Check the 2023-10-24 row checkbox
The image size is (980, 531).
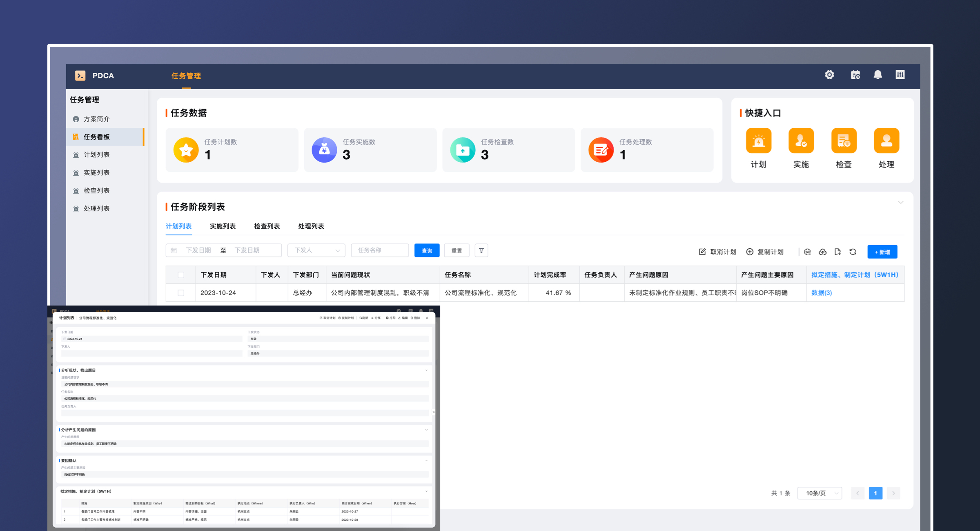[181, 293]
